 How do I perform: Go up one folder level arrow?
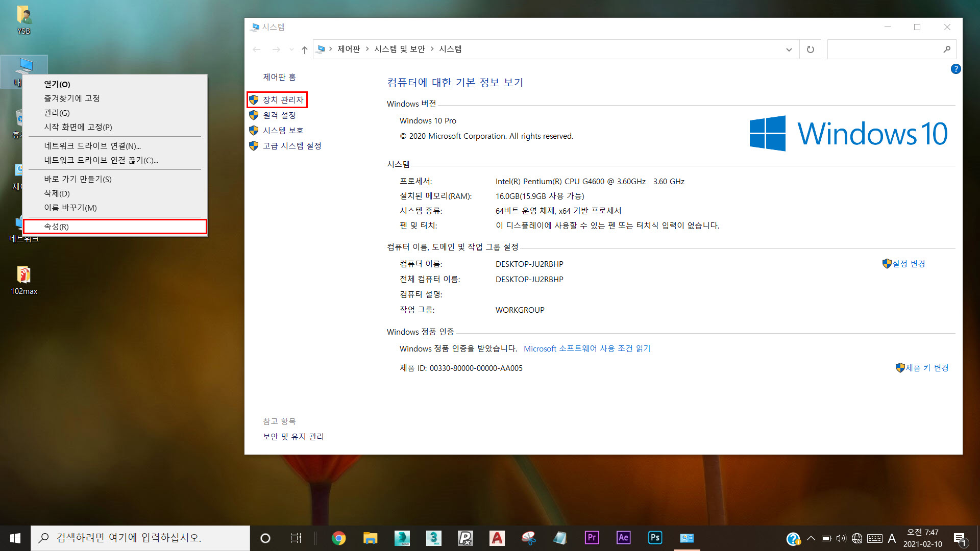305,49
